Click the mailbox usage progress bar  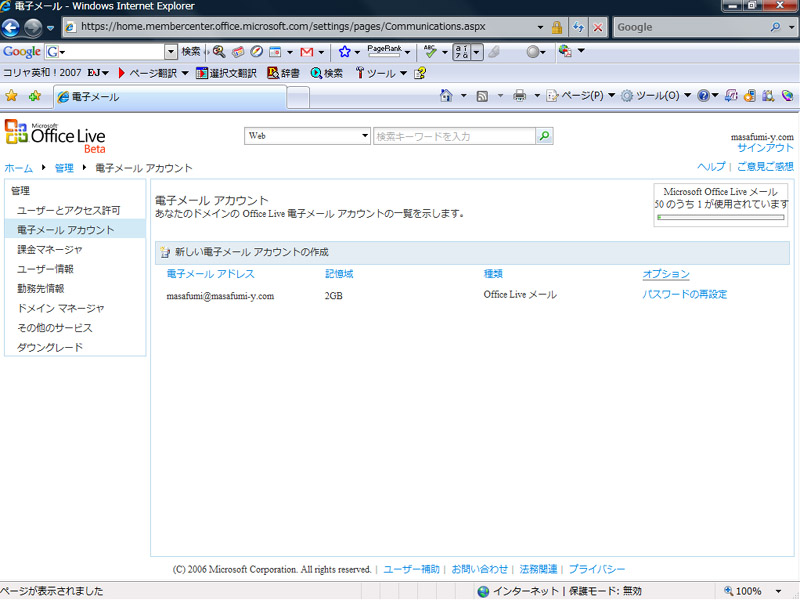pos(721,217)
